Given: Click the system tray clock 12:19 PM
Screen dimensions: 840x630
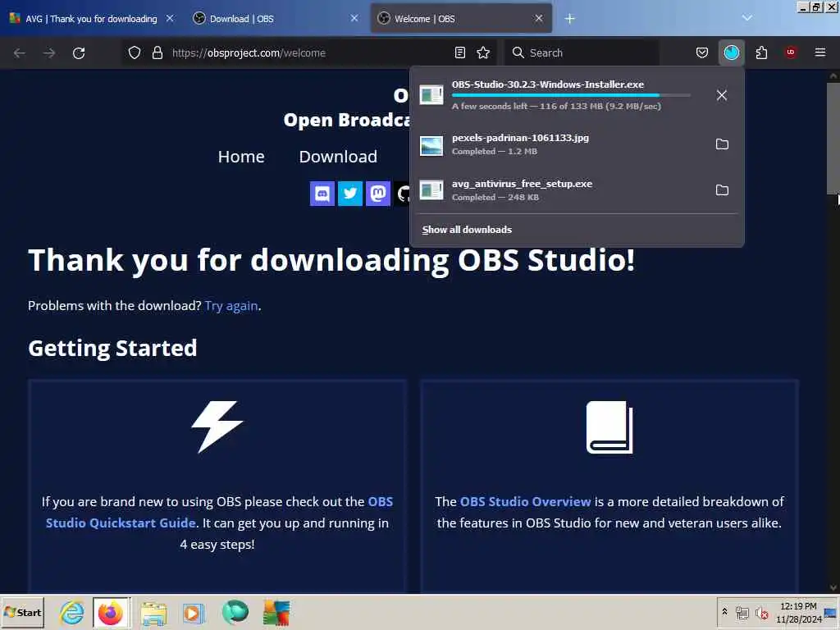Looking at the screenshot, I should [x=798, y=606].
